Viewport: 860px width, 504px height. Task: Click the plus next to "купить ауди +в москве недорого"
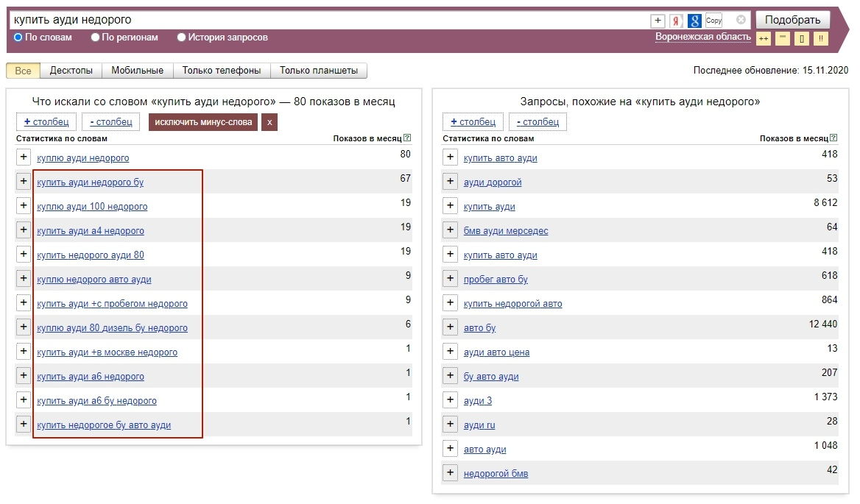(x=23, y=351)
